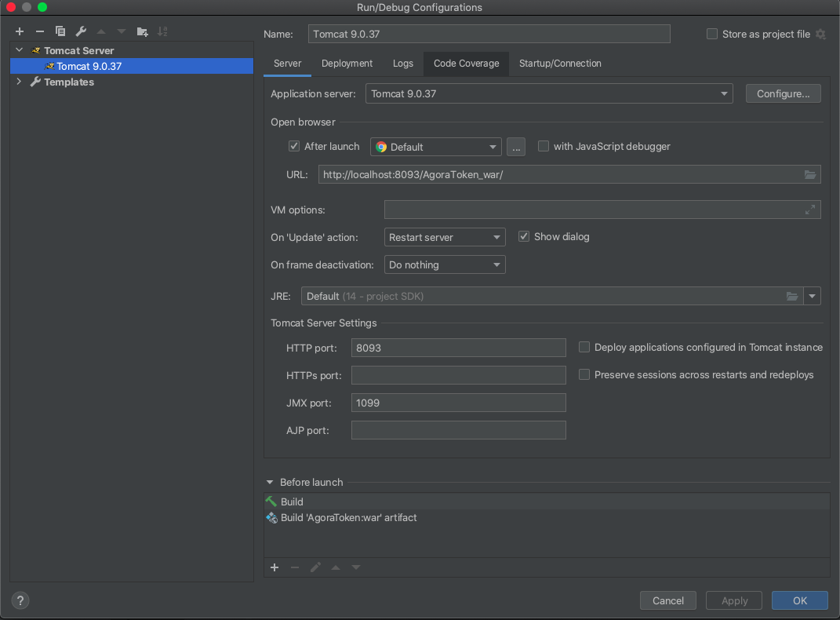Image resolution: width=840 pixels, height=620 pixels.
Task: Uncheck After launch browser option
Action: pos(294,146)
